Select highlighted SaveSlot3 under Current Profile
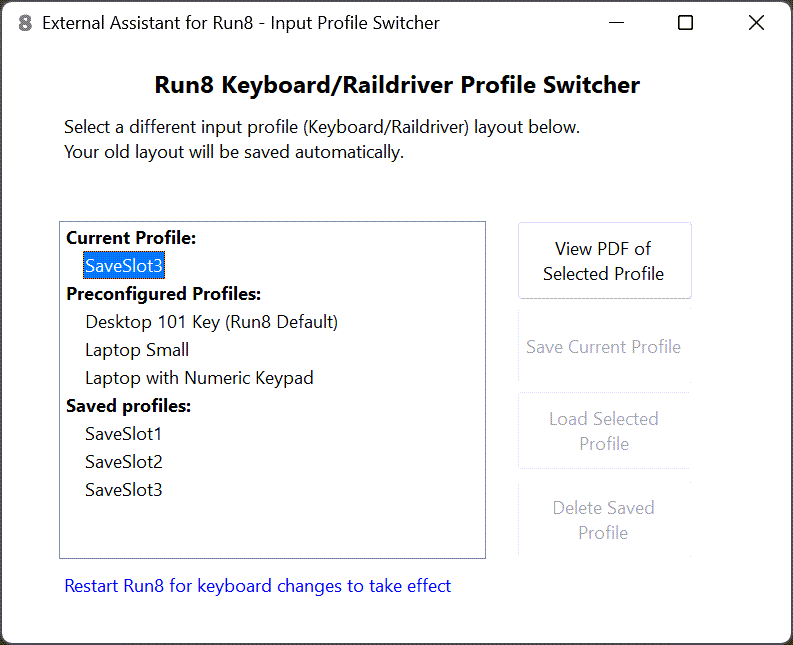793x645 pixels. pyautogui.click(x=123, y=266)
